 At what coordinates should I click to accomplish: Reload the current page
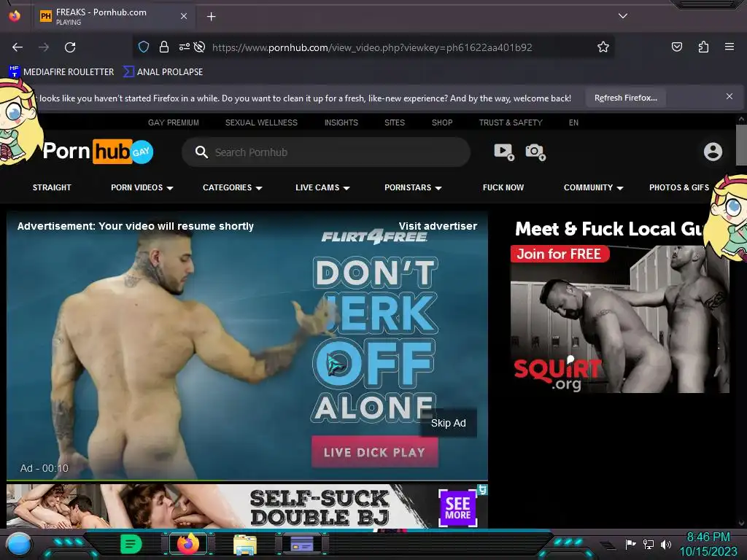(x=70, y=47)
